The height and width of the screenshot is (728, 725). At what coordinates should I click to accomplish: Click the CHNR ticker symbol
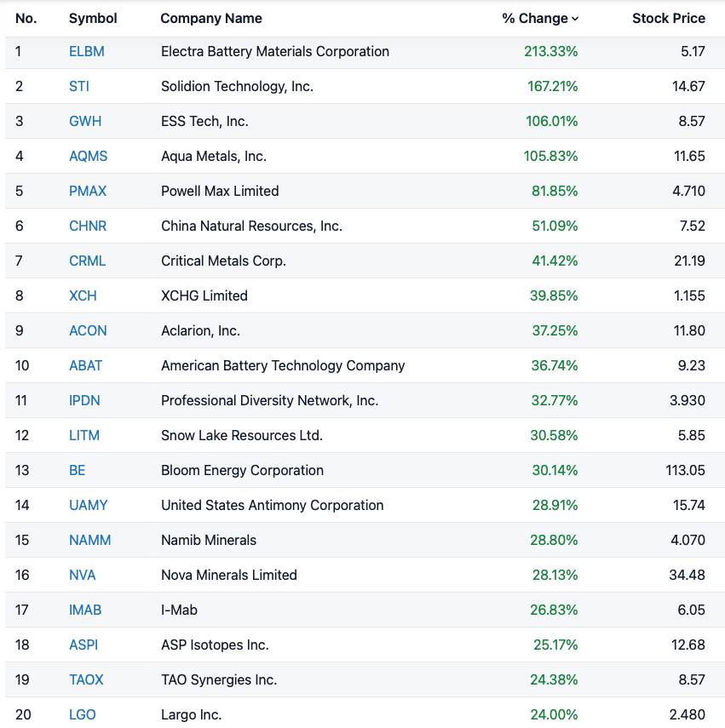click(x=88, y=226)
